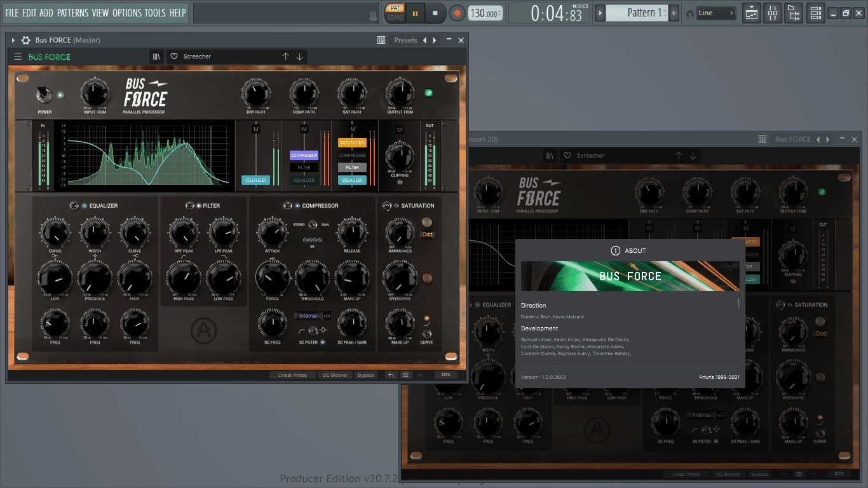
Task: Toggle the Equalizer section on/off switch
Action: tap(74, 206)
